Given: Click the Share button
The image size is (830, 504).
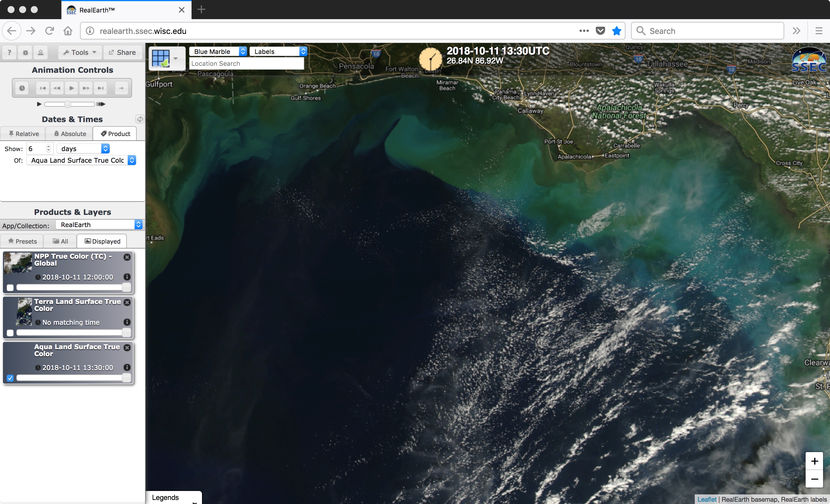Looking at the screenshot, I should [122, 52].
